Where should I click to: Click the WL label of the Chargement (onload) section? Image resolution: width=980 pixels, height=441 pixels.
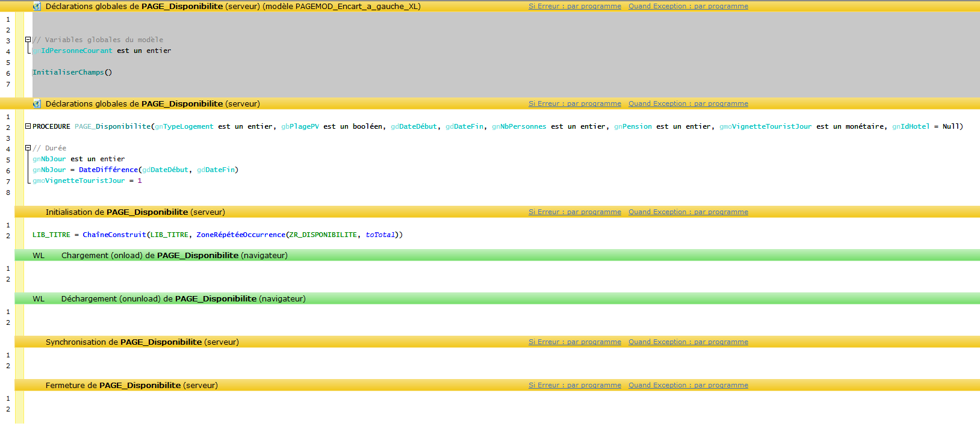pyautogui.click(x=39, y=256)
